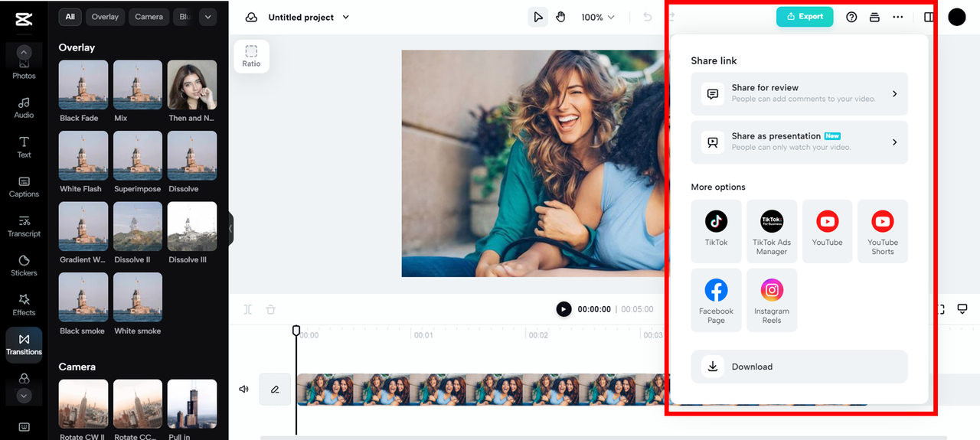
Task: Mute the timeline track with the speaker icon
Action: click(243, 389)
